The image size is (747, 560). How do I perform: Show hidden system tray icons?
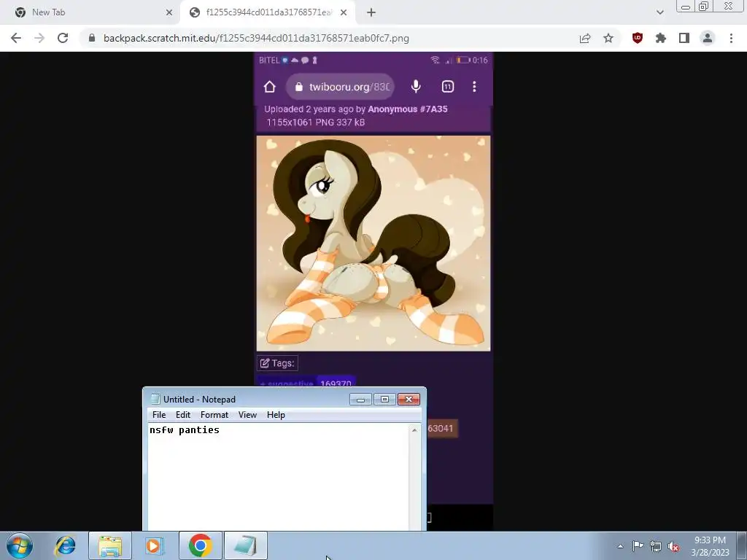pyautogui.click(x=620, y=546)
